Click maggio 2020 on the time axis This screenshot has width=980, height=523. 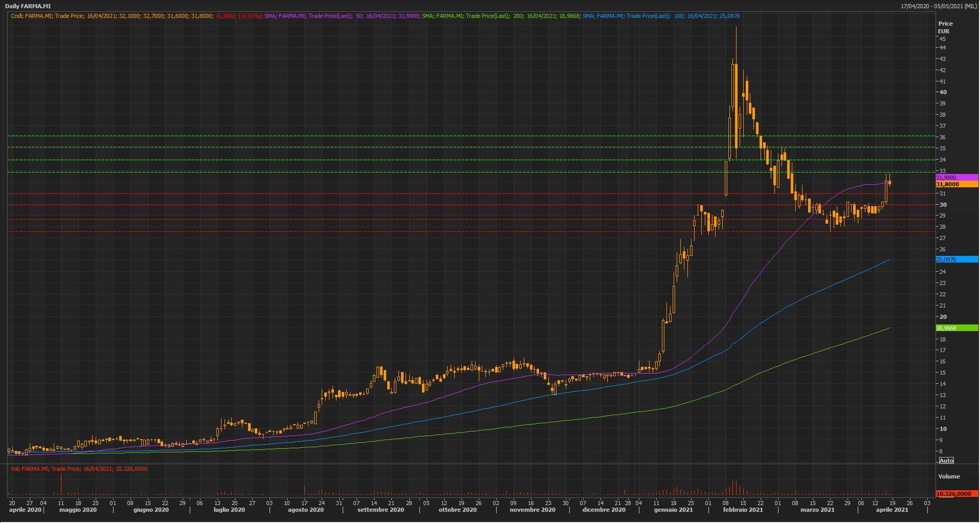(x=78, y=510)
